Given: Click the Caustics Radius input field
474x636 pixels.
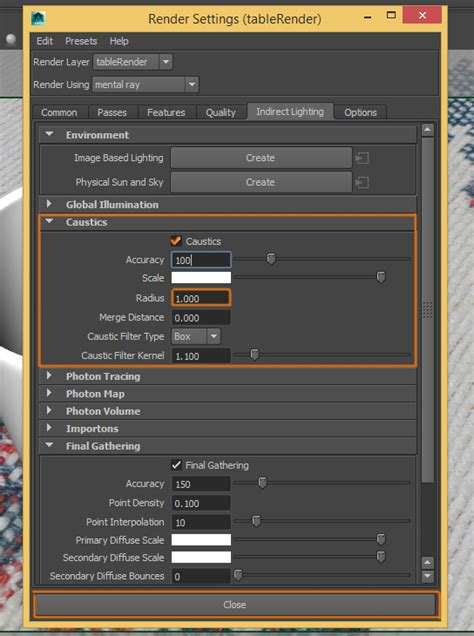Looking at the screenshot, I should tap(201, 298).
